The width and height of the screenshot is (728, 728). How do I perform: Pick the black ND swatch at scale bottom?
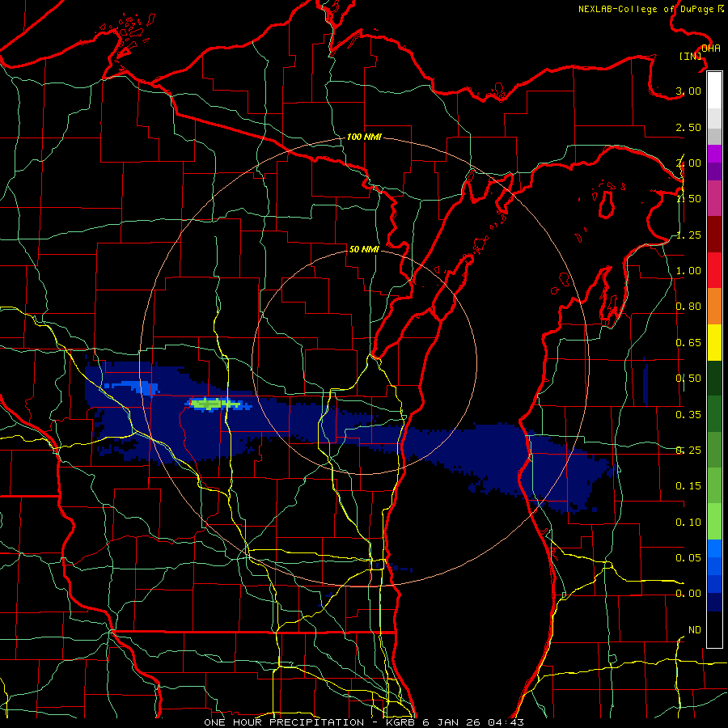(714, 629)
